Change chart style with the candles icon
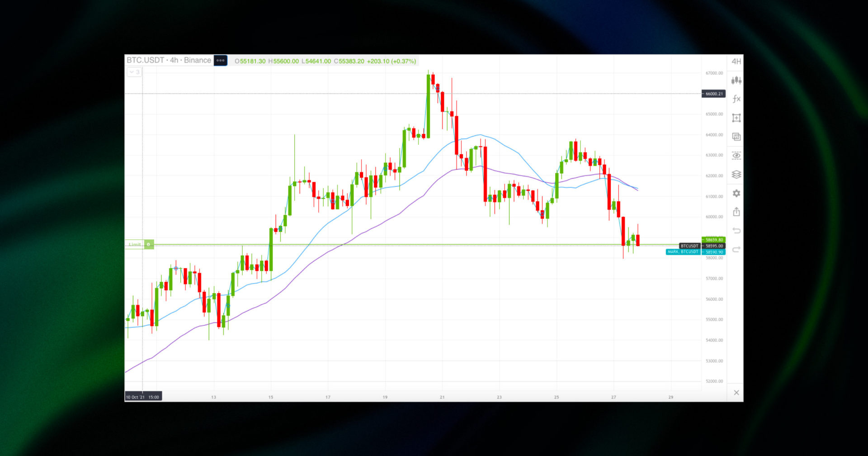 (x=736, y=80)
